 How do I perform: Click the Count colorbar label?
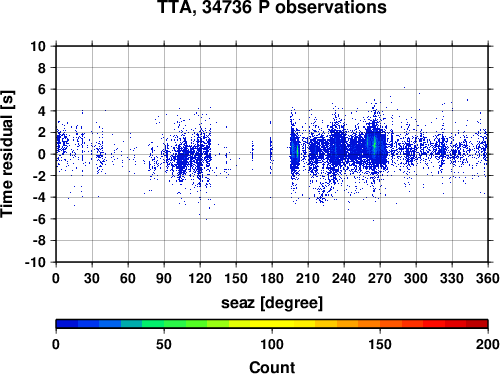272,367
